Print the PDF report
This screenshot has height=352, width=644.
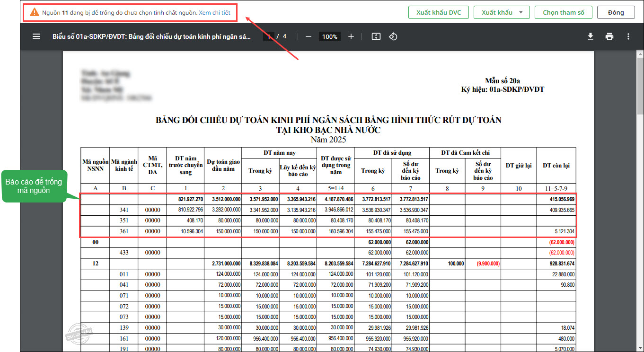[609, 36]
